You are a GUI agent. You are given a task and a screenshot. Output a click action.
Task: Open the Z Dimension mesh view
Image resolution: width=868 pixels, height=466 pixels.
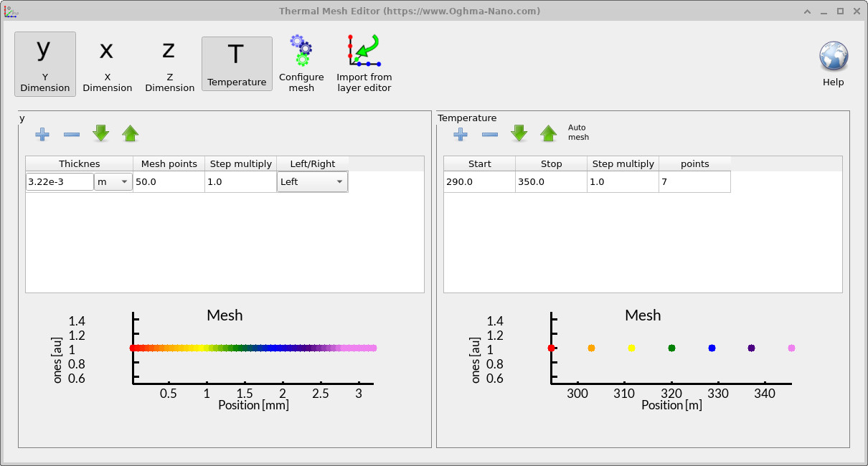pos(169,63)
